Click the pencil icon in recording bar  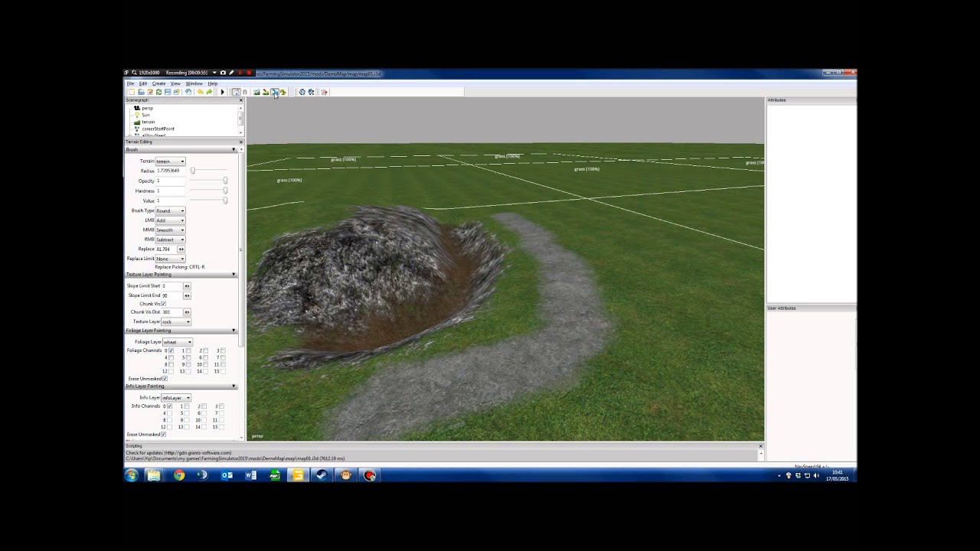click(x=231, y=73)
